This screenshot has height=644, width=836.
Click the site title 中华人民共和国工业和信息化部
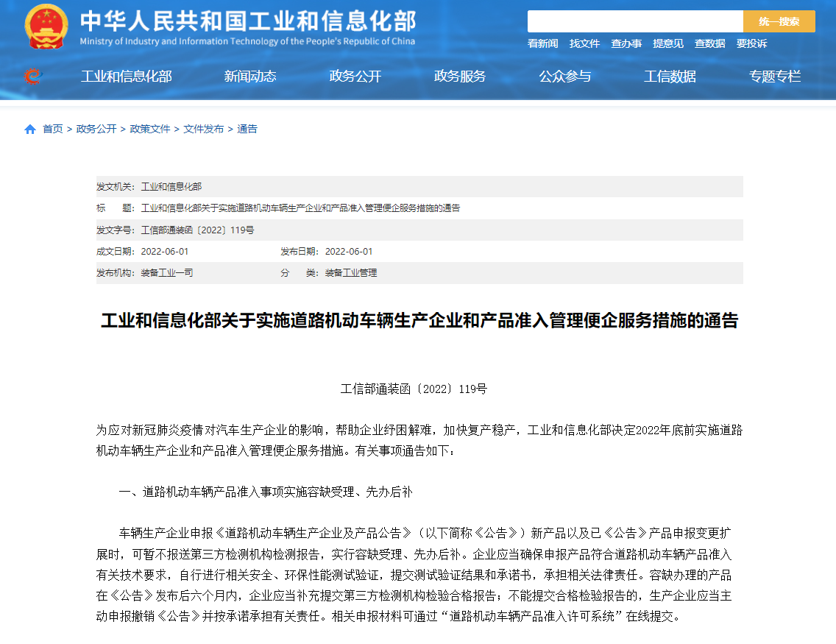click(x=248, y=21)
